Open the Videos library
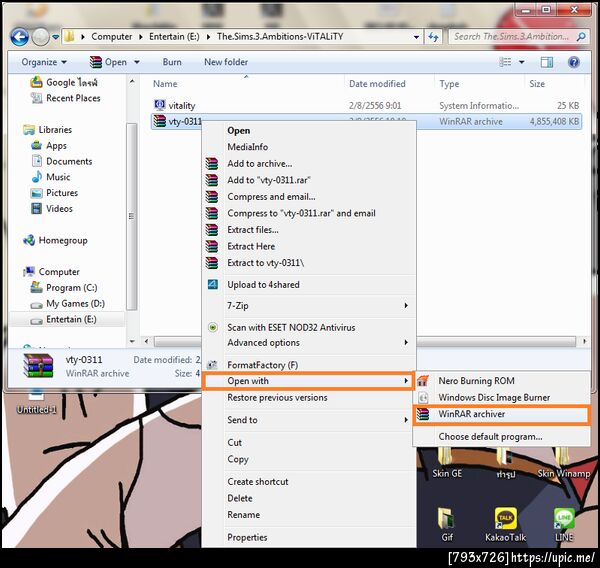600x568 pixels. [x=51, y=209]
